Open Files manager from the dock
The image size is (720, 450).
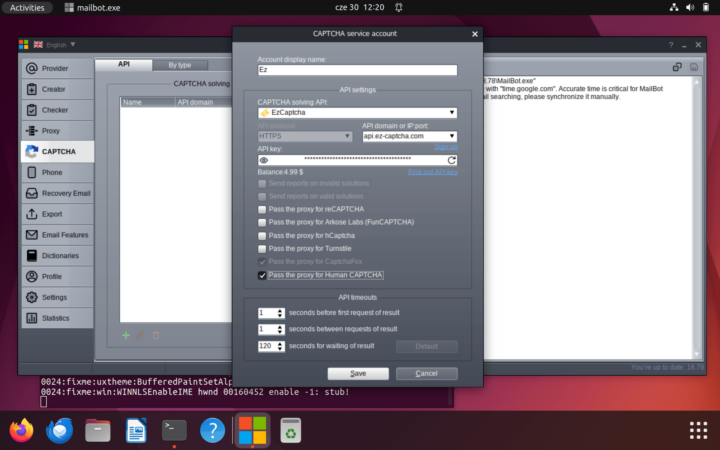click(x=98, y=430)
